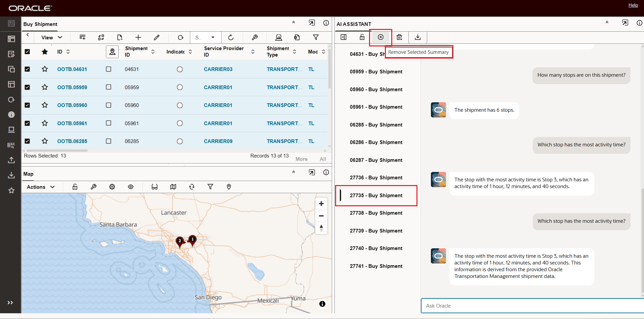Image resolution: width=644 pixels, height=319 pixels.
Task: Click the pencil edit icon in Buy Shipment toolbar
Action: coord(157,37)
